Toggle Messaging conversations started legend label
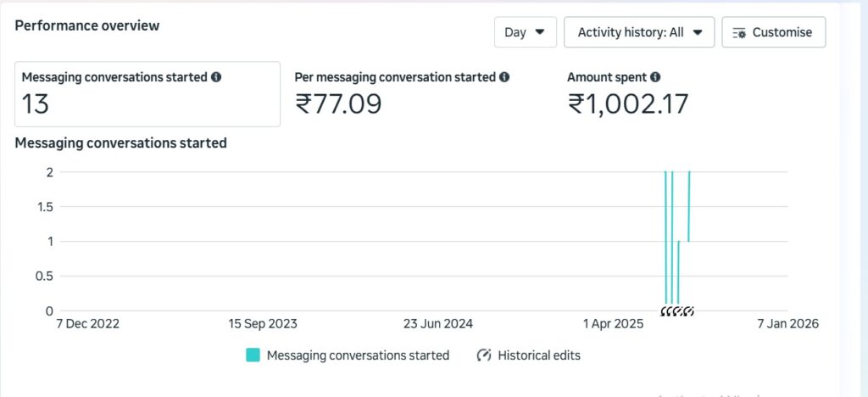The image size is (868, 397). coord(358,355)
